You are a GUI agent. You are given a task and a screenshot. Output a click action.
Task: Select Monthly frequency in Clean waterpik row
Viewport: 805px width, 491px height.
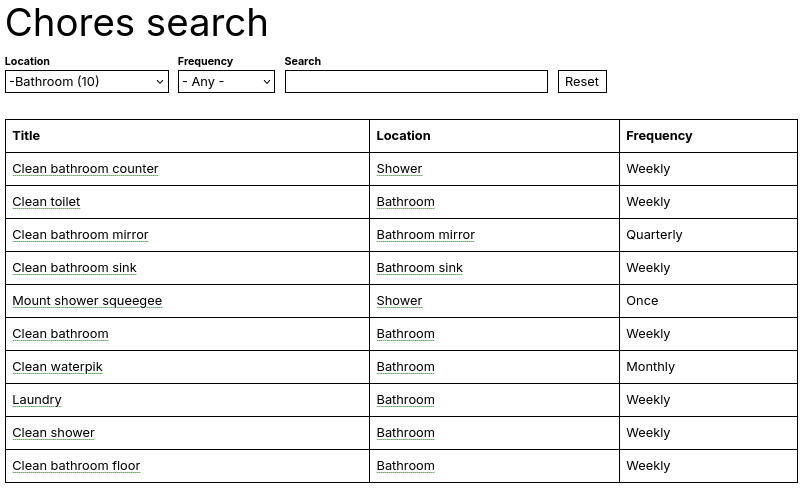point(650,367)
